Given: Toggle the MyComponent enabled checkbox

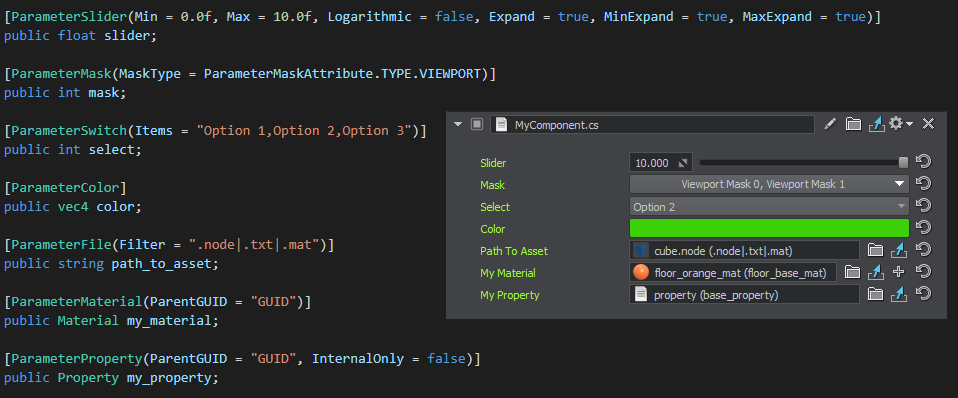Looking at the screenshot, I should click(x=477, y=125).
